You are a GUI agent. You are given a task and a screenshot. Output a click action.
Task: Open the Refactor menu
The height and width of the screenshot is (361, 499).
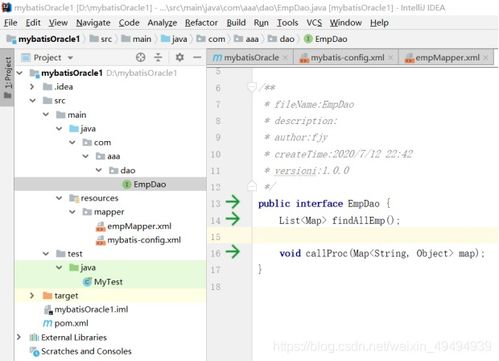pos(201,23)
